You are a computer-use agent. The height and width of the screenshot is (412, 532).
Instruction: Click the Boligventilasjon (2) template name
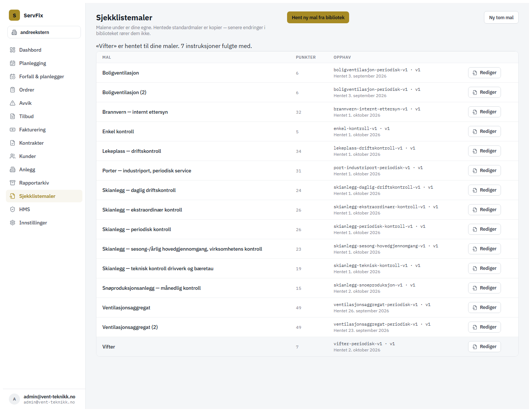pos(124,92)
